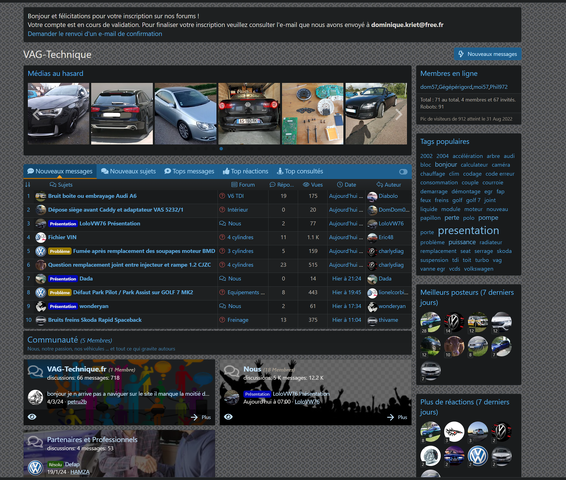Click carousel pagination dot under media
The height and width of the screenshot is (480, 566).
(221, 149)
